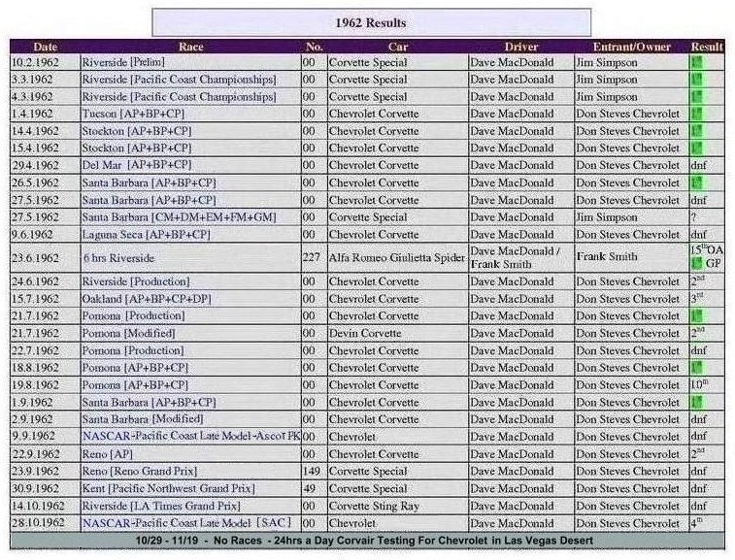
Task: Click the 'Car' column header
Action: (397, 47)
